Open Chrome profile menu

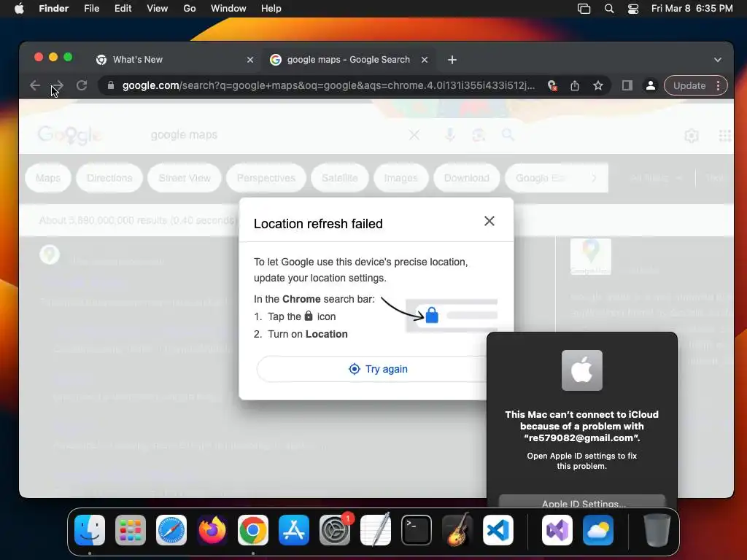coord(650,86)
